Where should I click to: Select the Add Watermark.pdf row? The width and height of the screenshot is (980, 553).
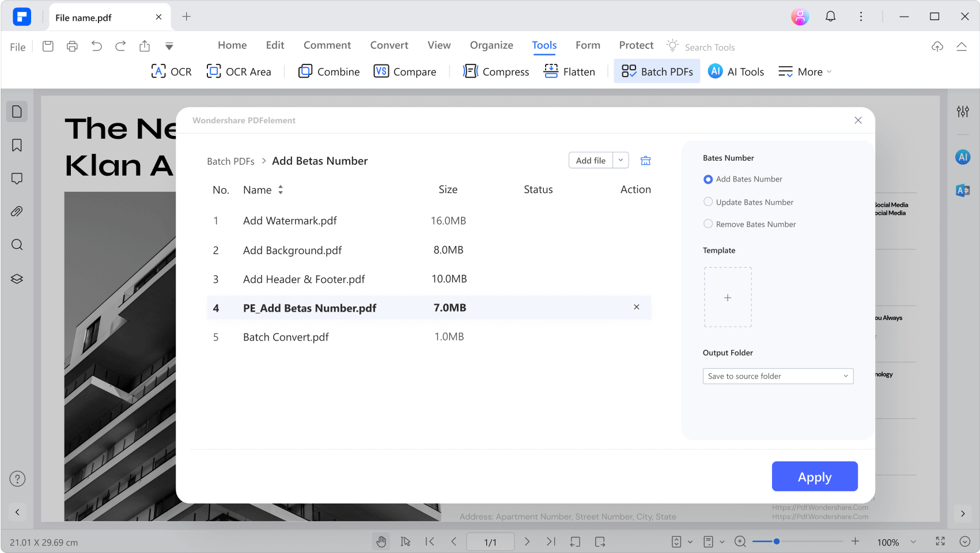[429, 221]
